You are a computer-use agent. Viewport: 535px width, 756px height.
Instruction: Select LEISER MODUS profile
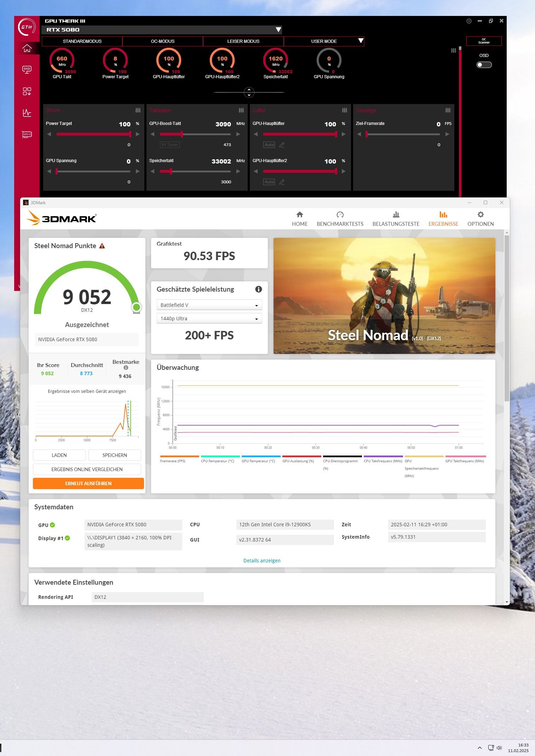[243, 41]
